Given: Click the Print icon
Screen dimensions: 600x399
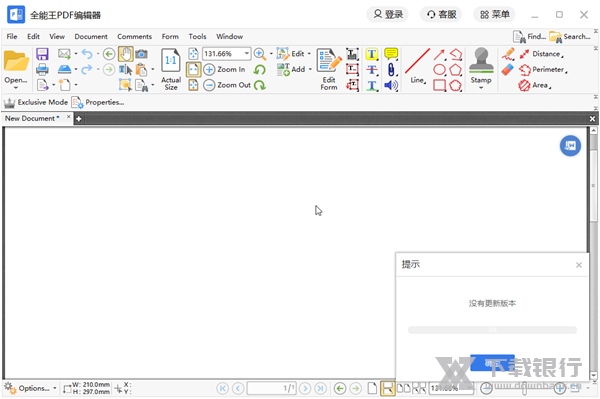Looking at the screenshot, I should [42, 70].
